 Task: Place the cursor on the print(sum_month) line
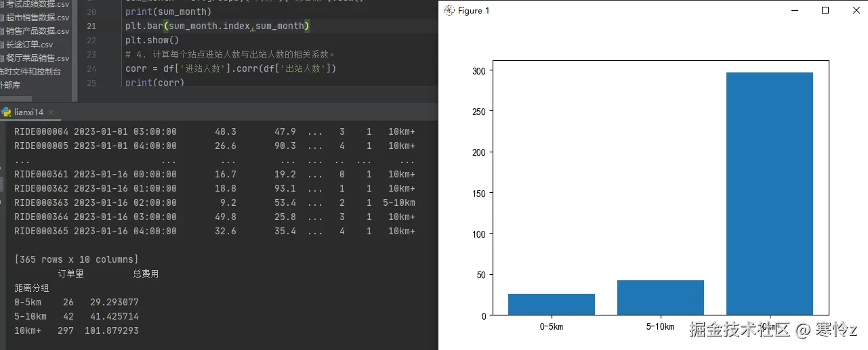click(168, 12)
